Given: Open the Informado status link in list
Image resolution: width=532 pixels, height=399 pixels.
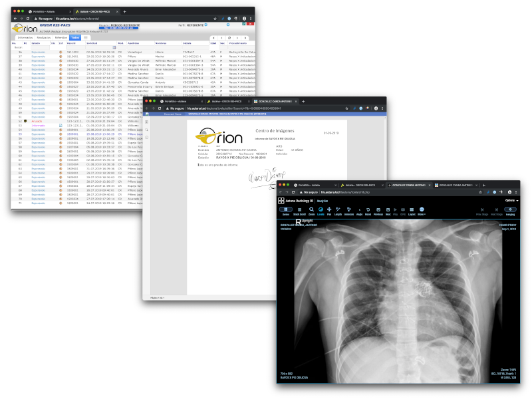Looking at the screenshot, I should tap(39, 126).
